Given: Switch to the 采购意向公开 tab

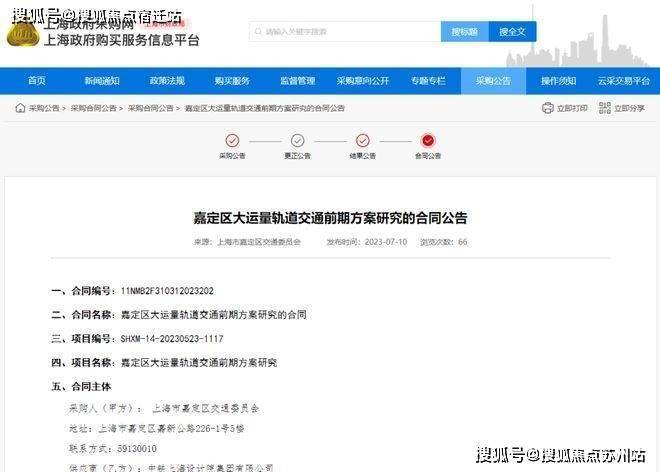Looking at the screenshot, I should [x=363, y=81].
